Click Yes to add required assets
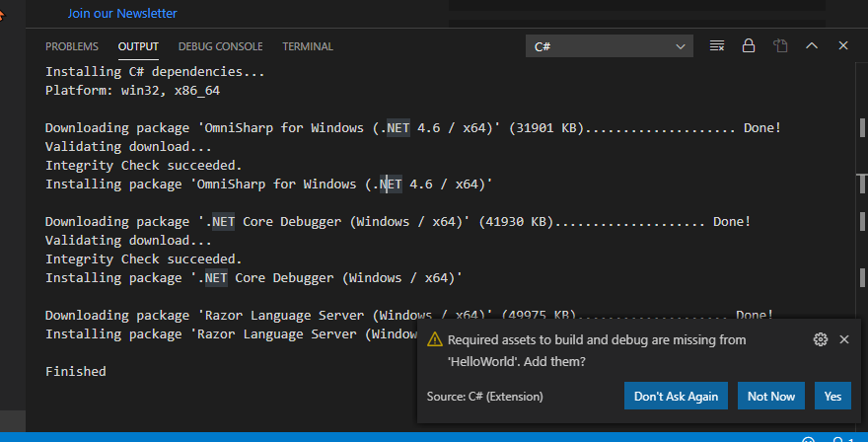The image size is (868, 442). coord(832,396)
